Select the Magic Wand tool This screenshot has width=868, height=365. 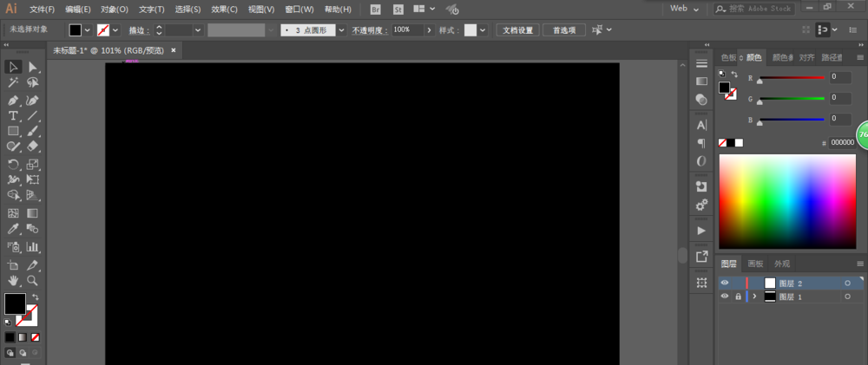[13, 83]
